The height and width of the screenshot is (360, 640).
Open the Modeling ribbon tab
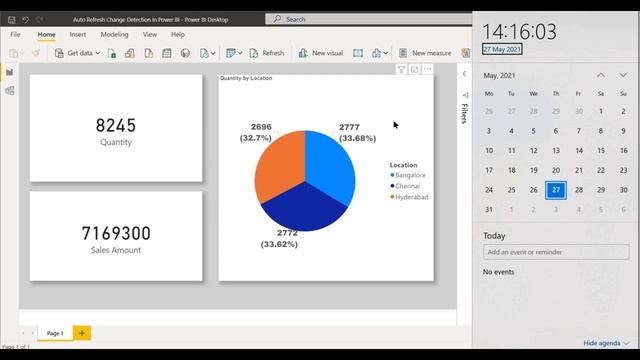click(x=114, y=35)
